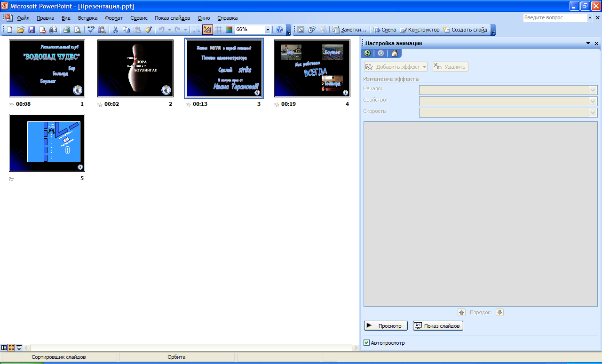Click the horizontal scrollbar right arrow

point(356,348)
